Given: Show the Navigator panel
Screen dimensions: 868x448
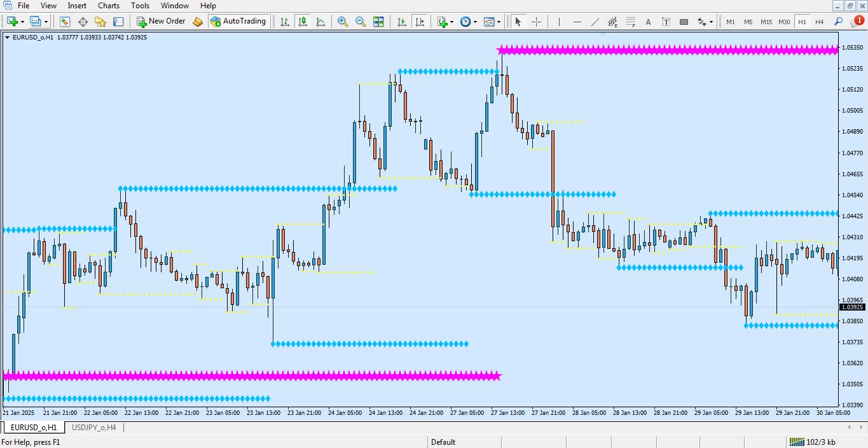Looking at the screenshot, I should click(x=83, y=21).
